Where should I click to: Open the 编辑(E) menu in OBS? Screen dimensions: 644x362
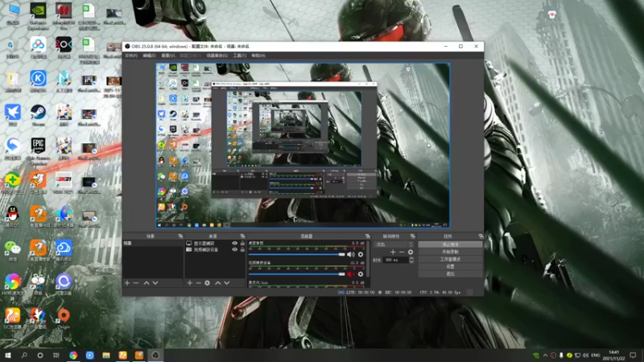pyautogui.click(x=149, y=56)
